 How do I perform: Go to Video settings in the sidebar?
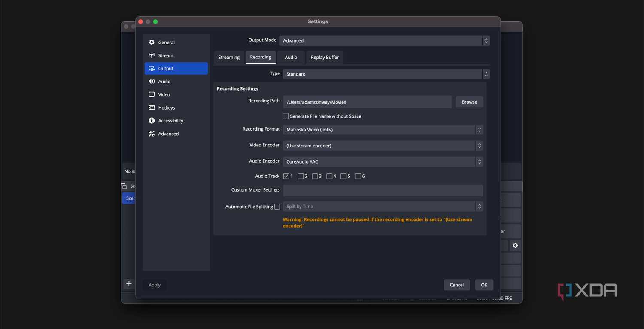[x=176, y=94]
